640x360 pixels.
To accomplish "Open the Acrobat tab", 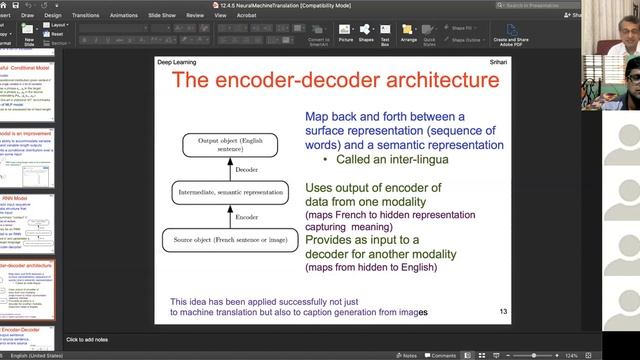I will coord(247,15).
